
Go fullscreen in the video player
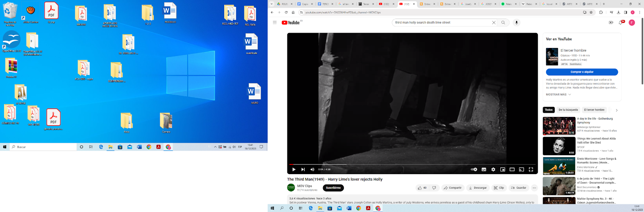531,169
